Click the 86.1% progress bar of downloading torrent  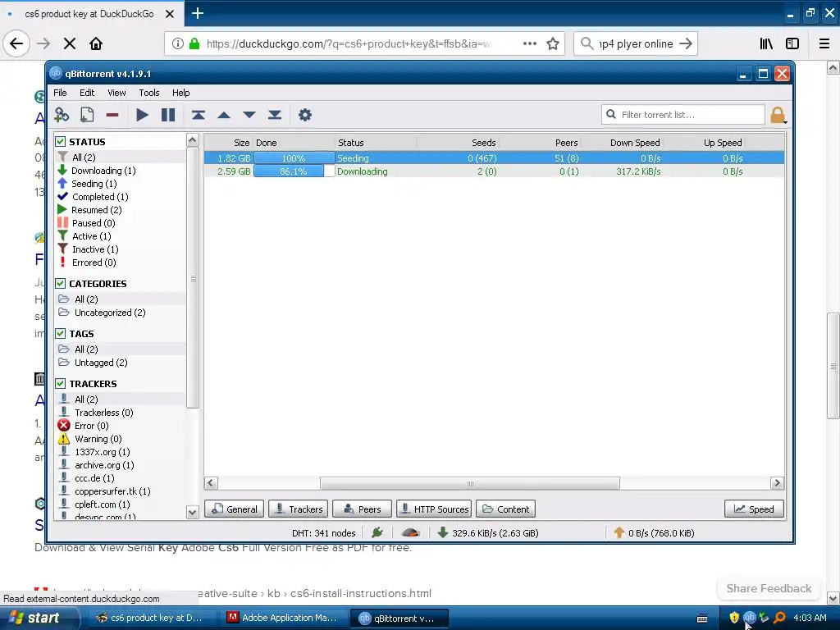click(x=294, y=171)
